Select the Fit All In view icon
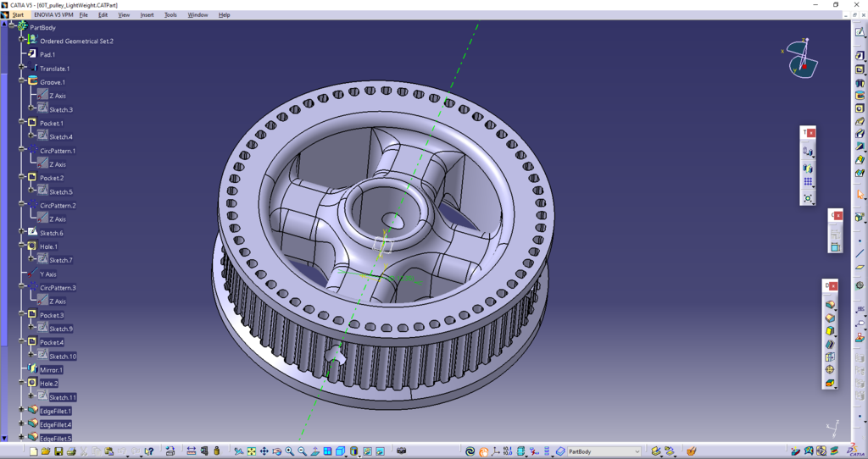 (251, 451)
